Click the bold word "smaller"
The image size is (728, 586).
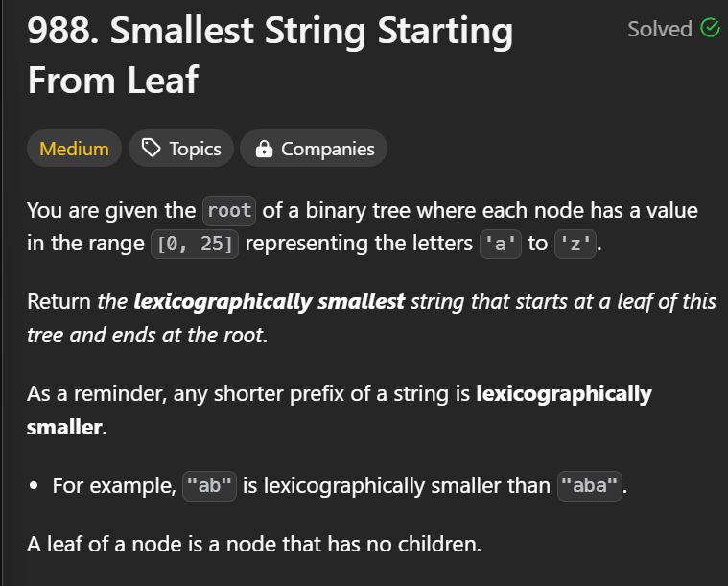pyautogui.click(x=64, y=427)
